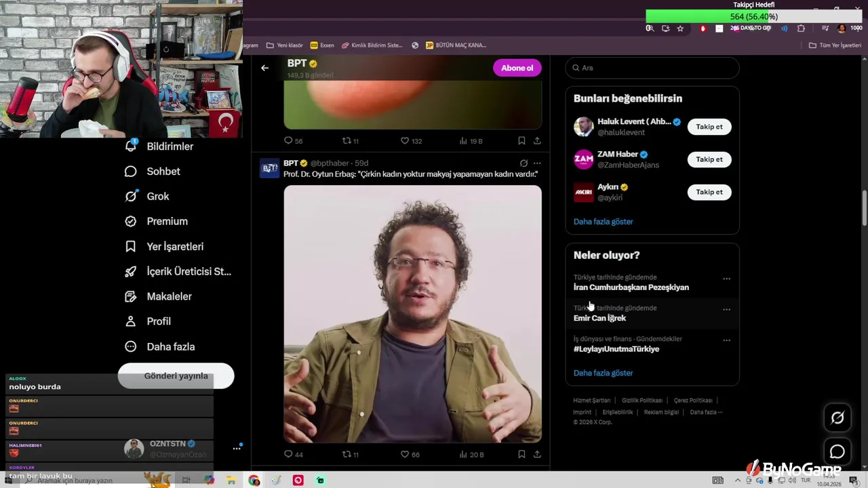Image resolution: width=868 pixels, height=488 pixels.
Task: Expand Daha fazla in the footer
Action: pos(706,412)
